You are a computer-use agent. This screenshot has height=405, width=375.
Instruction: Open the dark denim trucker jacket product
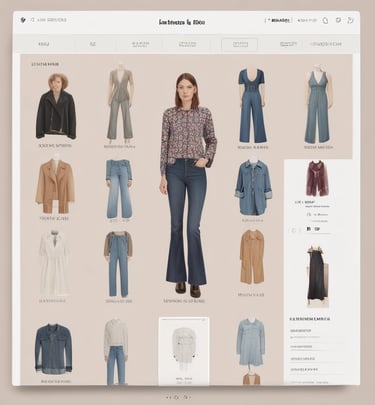(54, 349)
